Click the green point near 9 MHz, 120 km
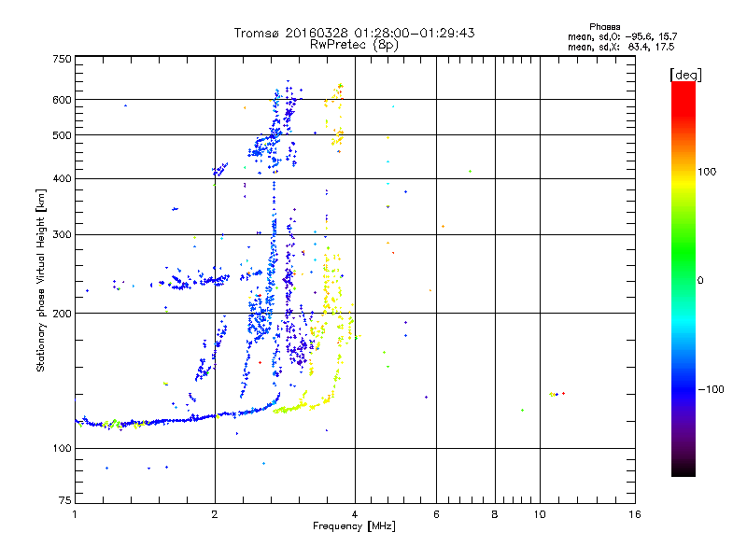This screenshot has height=560, width=747. coord(523,410)
